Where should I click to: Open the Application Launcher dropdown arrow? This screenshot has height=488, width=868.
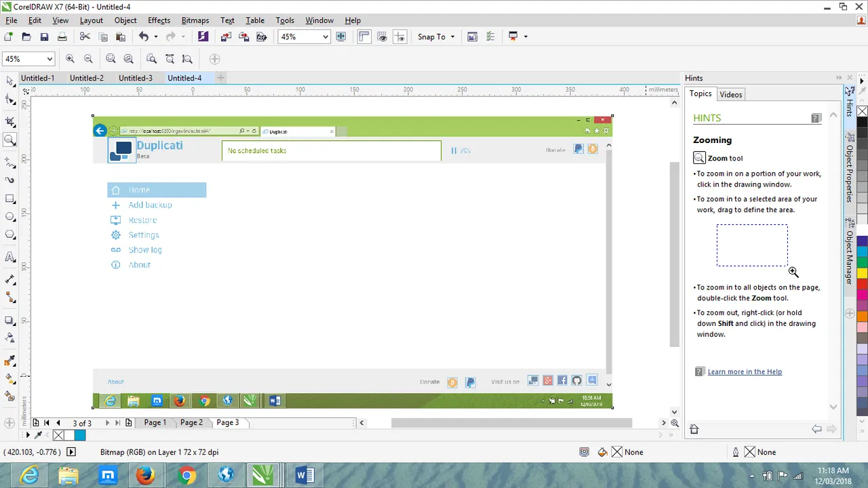tap(526, 37)
